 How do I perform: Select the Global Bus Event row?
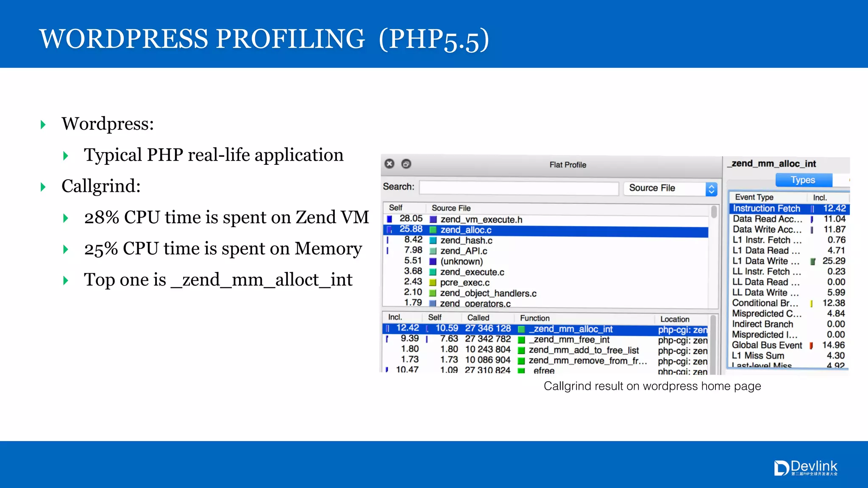point(790,345)
